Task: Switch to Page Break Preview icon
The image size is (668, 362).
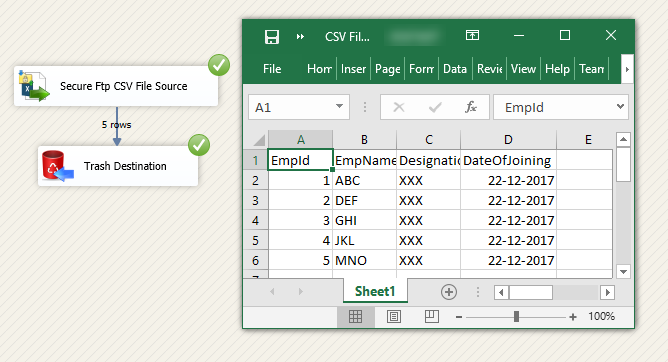Action: (x=432, y=317)
